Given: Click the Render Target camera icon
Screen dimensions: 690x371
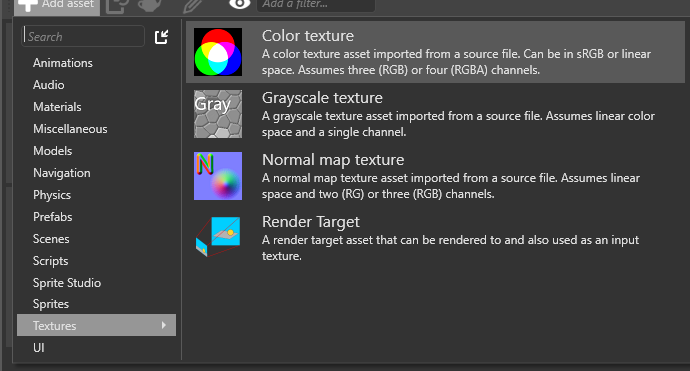Looking at the screenshot, I should pyautogui.click(x=218, y=237).
